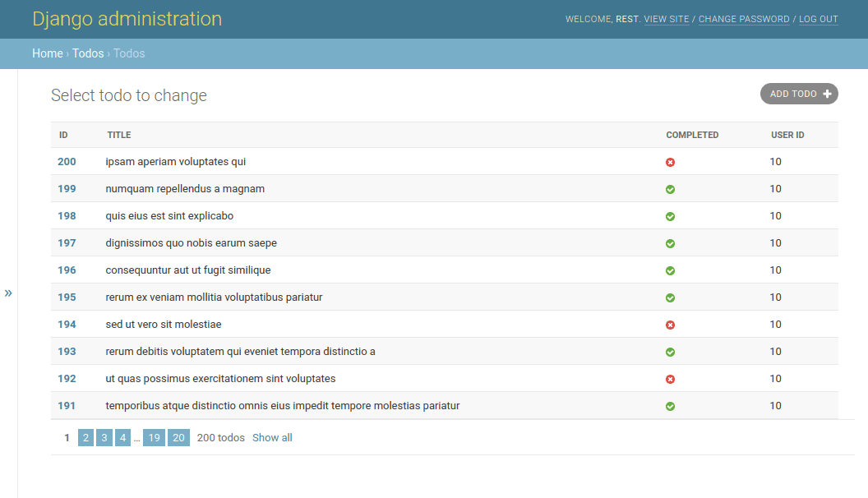The image size is (868, 498).
Task: Open the Todos breadcrumb link
Action: [x=88, y=53]
